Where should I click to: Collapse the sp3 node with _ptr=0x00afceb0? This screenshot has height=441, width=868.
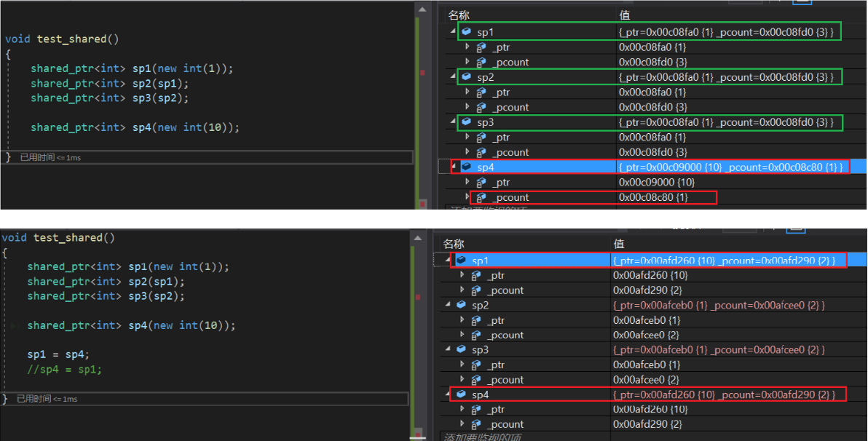point(449,349)
